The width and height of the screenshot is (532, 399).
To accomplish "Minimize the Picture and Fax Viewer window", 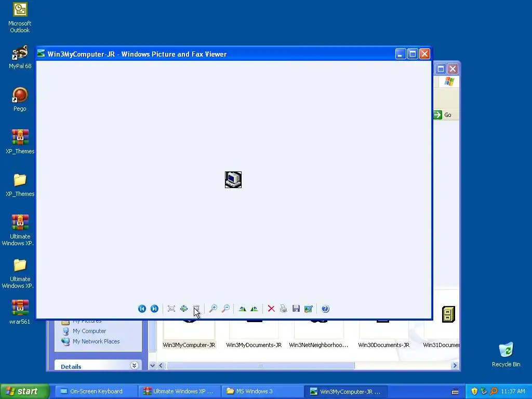I will point(401,54).
